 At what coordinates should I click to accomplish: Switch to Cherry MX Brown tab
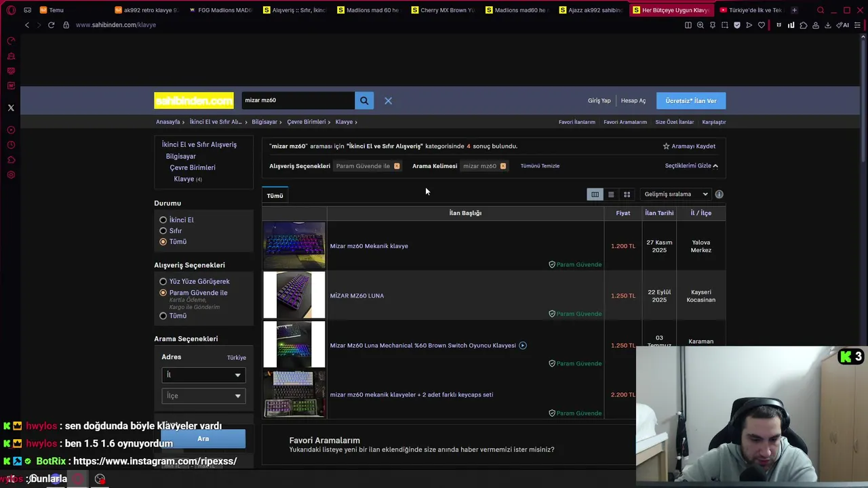coord(442,10)
